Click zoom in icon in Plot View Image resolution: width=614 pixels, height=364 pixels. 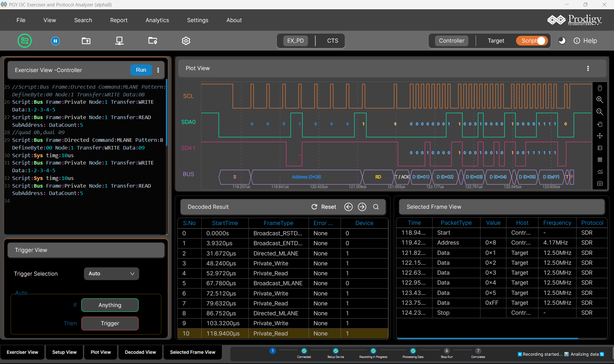(x=600, y=100)
